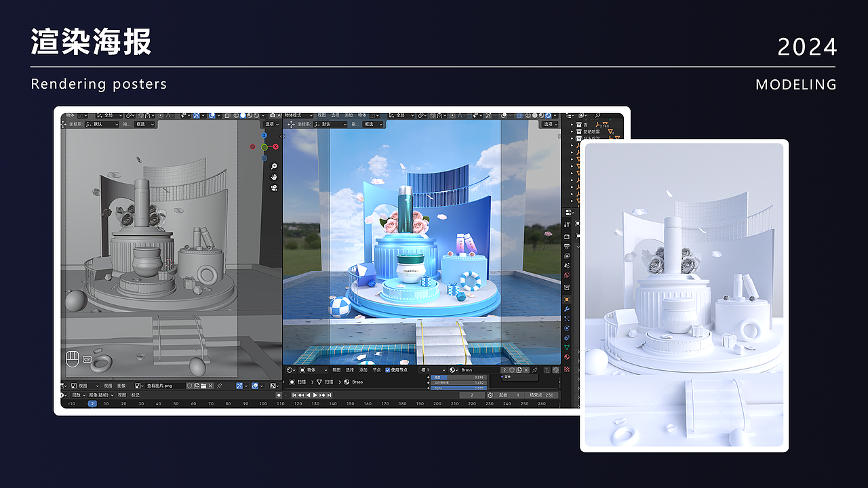Jump to the start frame in timeline
The width and height of the screenshot is (868, 488).
(x=294, y=395)
